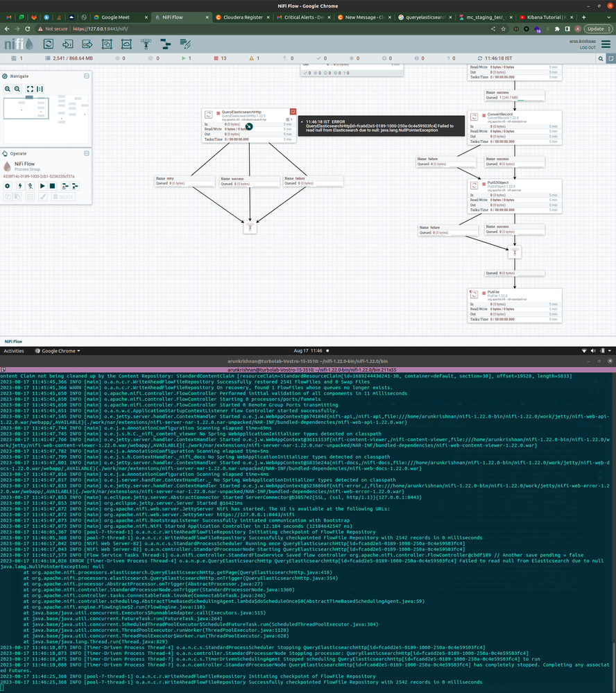Screen dimensions: 616x693
Task: Open process group Configuration gear
Action: point(8,186)
